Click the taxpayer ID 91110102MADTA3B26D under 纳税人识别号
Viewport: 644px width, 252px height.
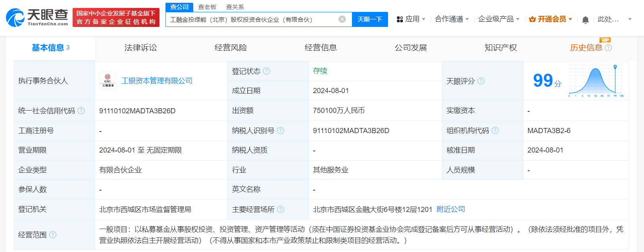[x=351, y=130]
